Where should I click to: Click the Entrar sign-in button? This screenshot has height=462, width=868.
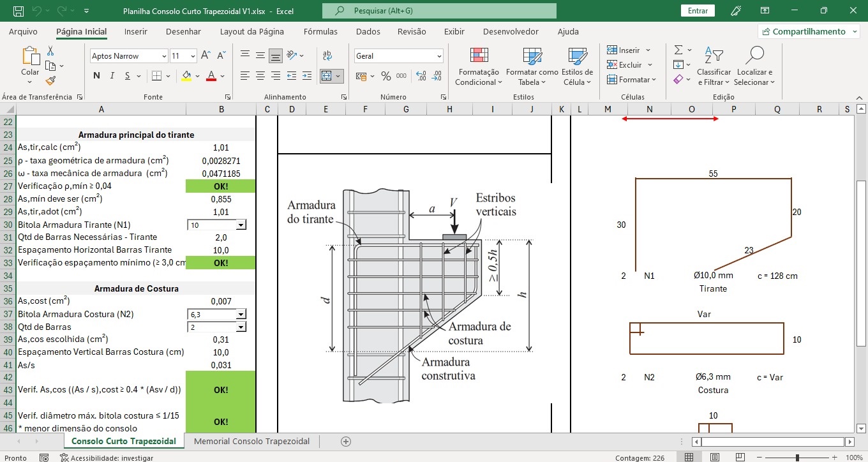coord(698,11)
